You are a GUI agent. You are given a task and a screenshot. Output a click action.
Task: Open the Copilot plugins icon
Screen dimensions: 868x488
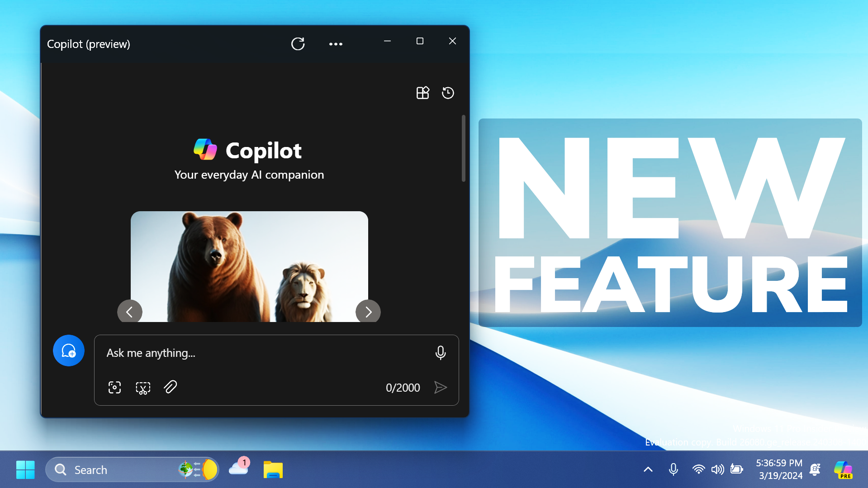[x=422, y=93]
